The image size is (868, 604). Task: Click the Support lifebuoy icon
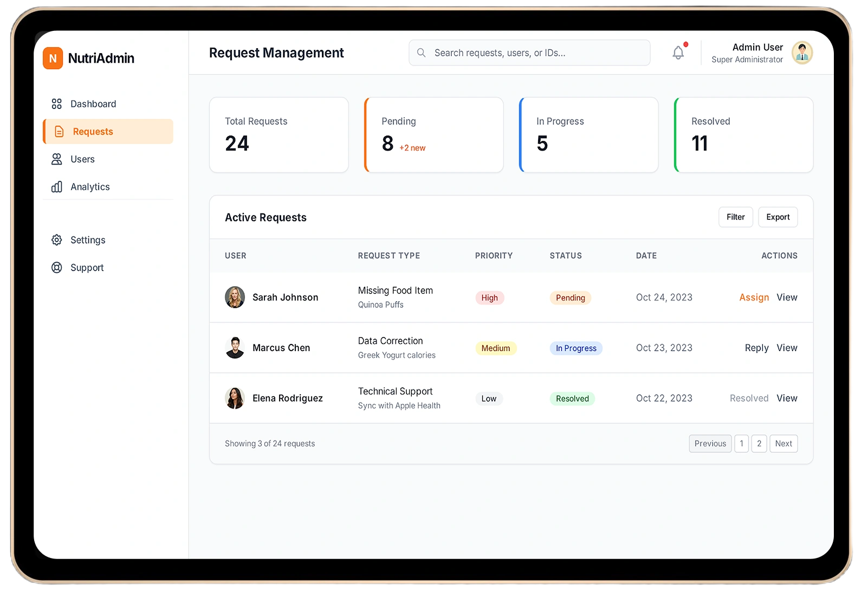pos(57,268)
